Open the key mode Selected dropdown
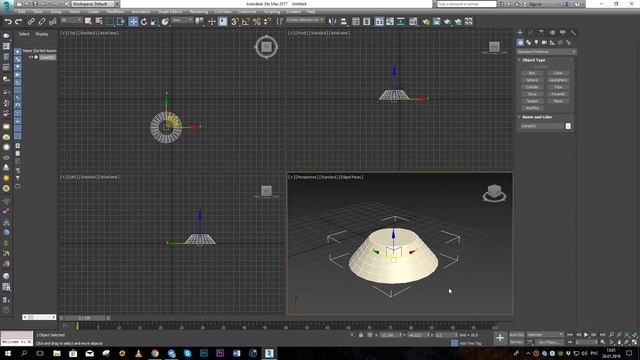The width and height of the screenshot is (640, 360). 545,335
